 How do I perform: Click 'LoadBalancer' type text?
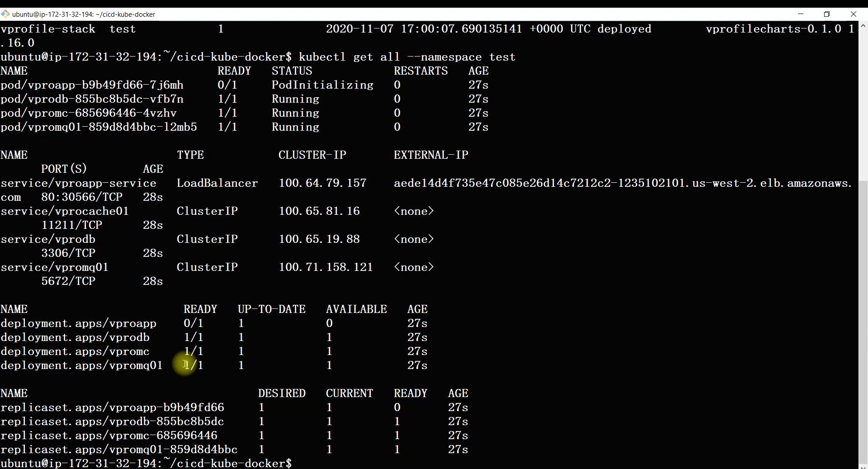pyautogui.click(x=217, y=183)
